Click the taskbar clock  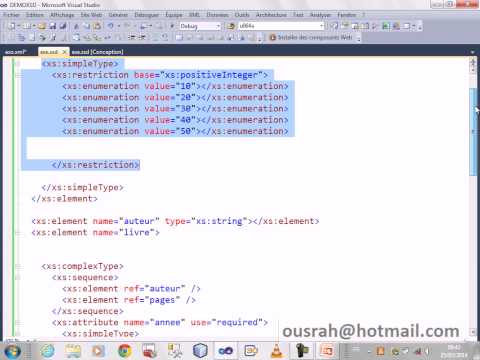click(x=454, y=351)
